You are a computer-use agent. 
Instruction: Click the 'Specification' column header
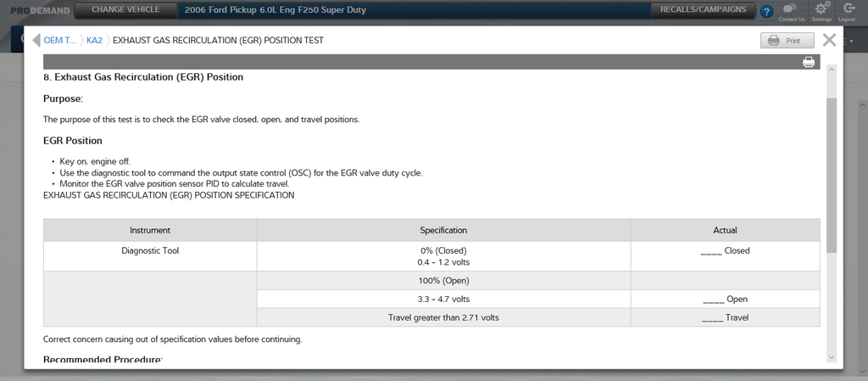tap(443, 230)
